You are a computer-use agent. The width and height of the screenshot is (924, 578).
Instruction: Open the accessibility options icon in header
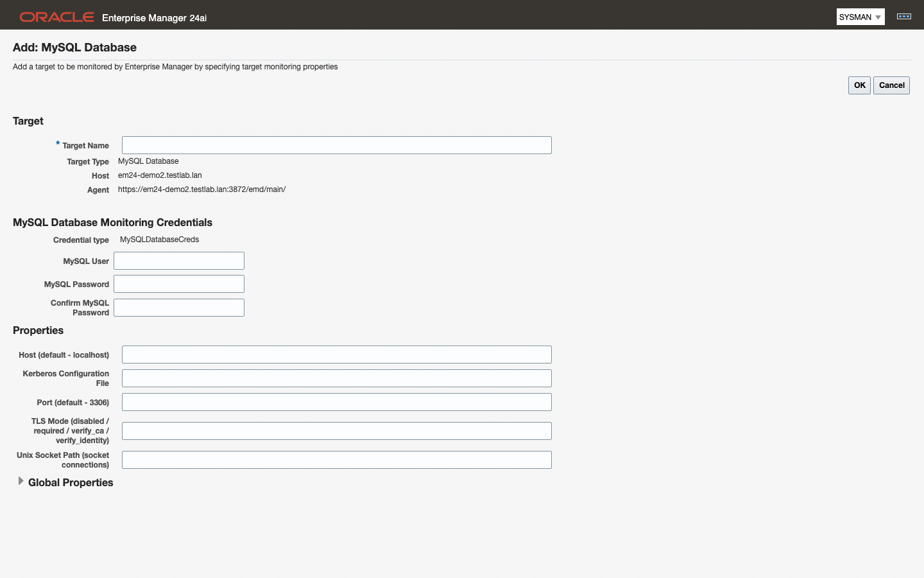904,17
